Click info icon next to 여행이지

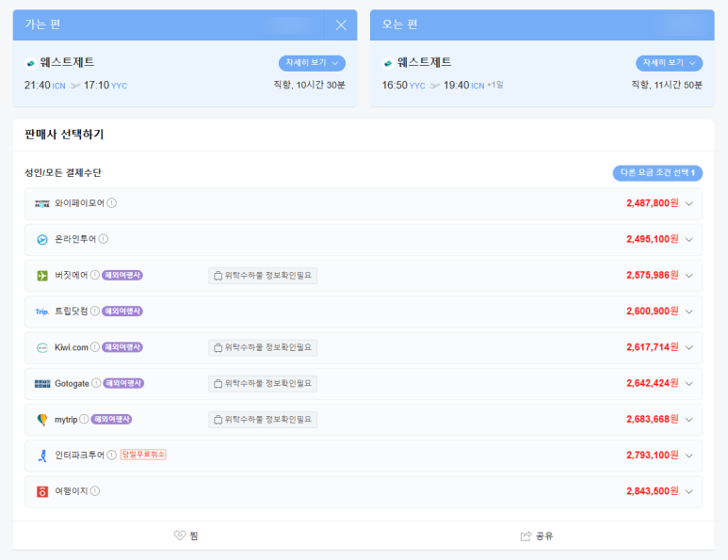(95, 491)
